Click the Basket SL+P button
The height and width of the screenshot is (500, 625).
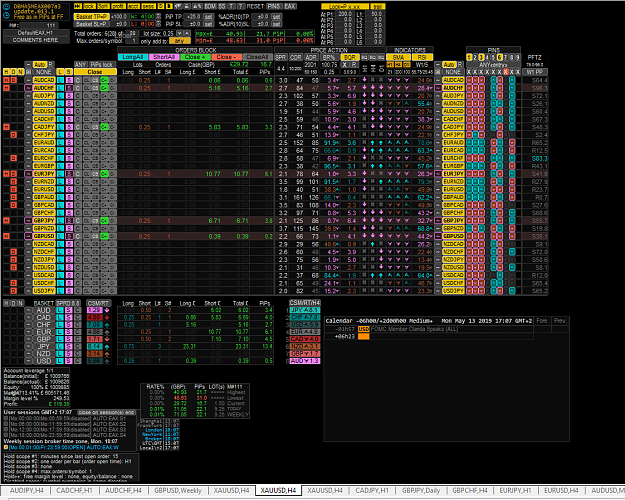[91, 24]
